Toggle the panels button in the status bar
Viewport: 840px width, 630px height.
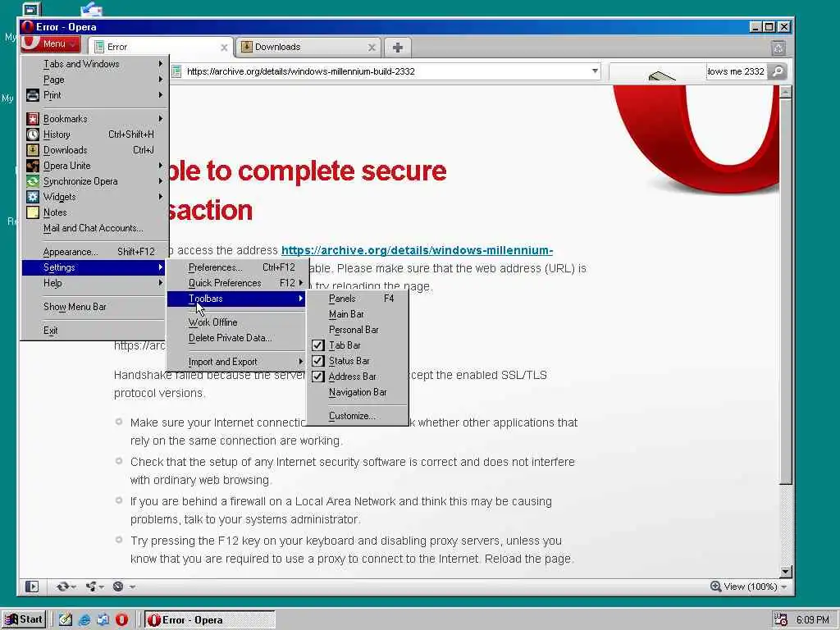tap(32, 587)
